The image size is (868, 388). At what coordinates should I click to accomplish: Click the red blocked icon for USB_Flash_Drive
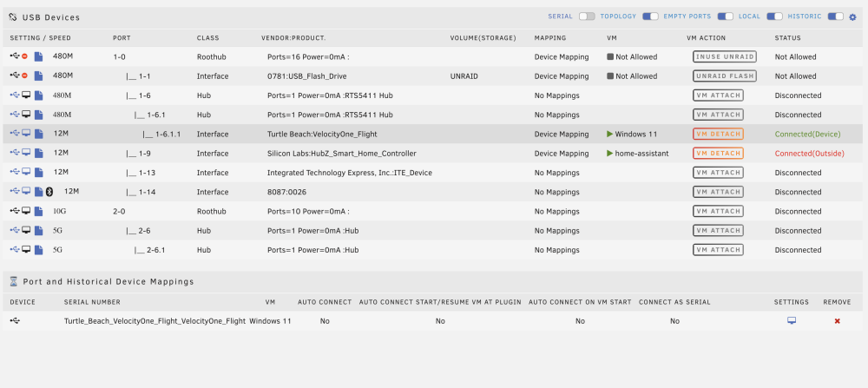pos(24,76)
